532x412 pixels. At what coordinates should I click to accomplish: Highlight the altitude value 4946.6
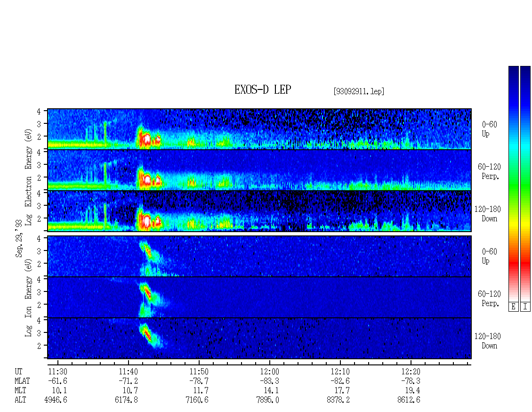pyautogui.click(x=56, y=400)
